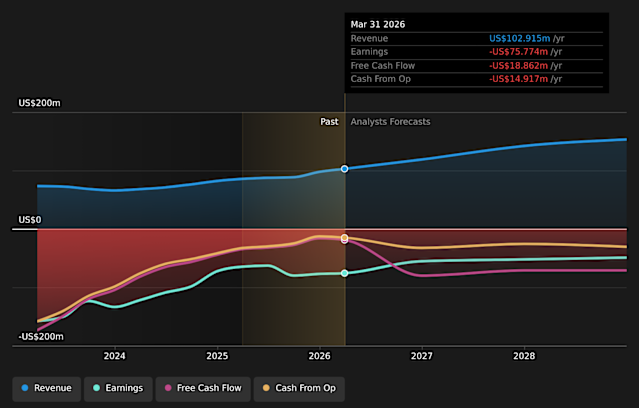The height and width of the screenshot is (408, 639).
Task: Click the Analysts Forecasts label
Action: tap(390, 122)
